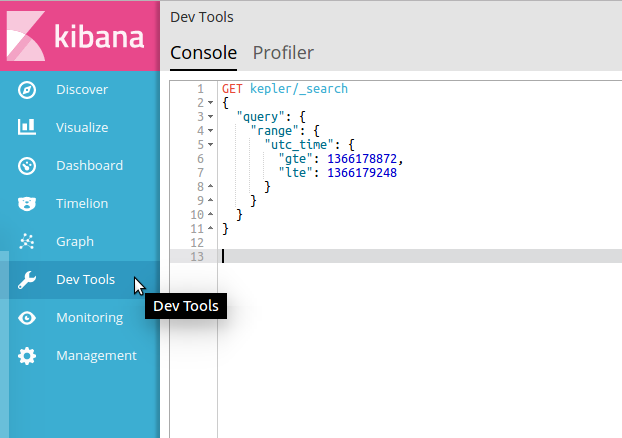Viewport: 622px width, 438px height.
Task: Click the Dashboard gauge icon
Action: 28,166
